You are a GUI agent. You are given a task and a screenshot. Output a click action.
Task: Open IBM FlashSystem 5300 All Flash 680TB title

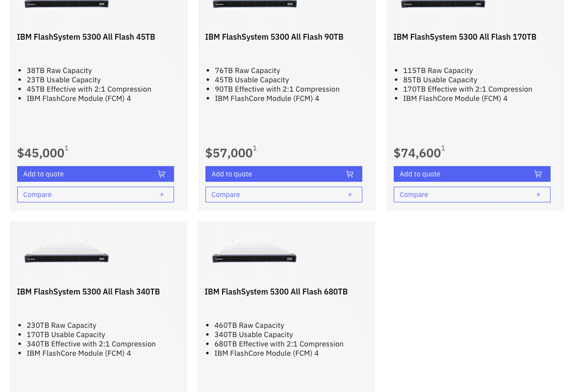coord(276,292)
